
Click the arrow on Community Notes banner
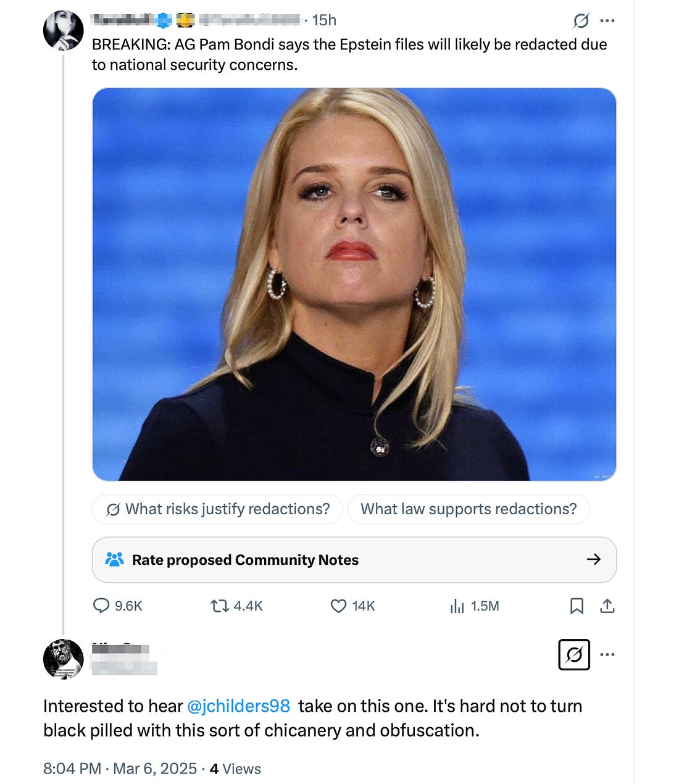[594, 559]
